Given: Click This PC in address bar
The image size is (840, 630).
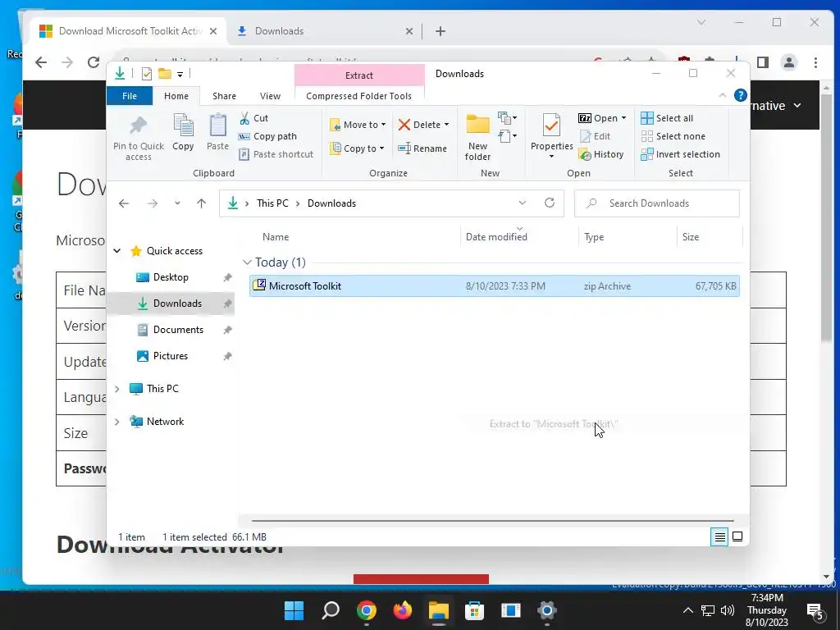Looking at the screenshot, I should coord(272,203).
